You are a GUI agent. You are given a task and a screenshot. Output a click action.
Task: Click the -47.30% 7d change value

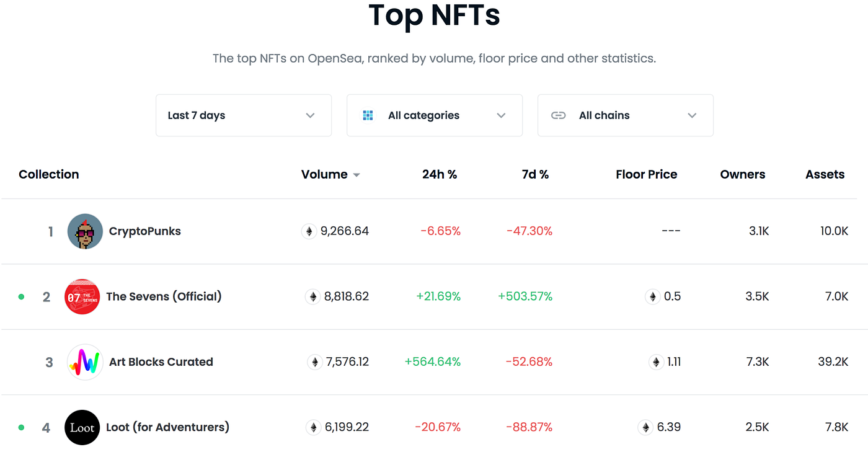[x=529, y=231]
